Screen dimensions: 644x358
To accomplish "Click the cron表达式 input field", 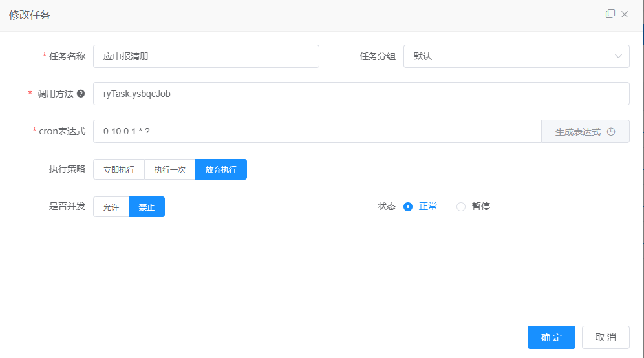I will (x=317, y=131).
